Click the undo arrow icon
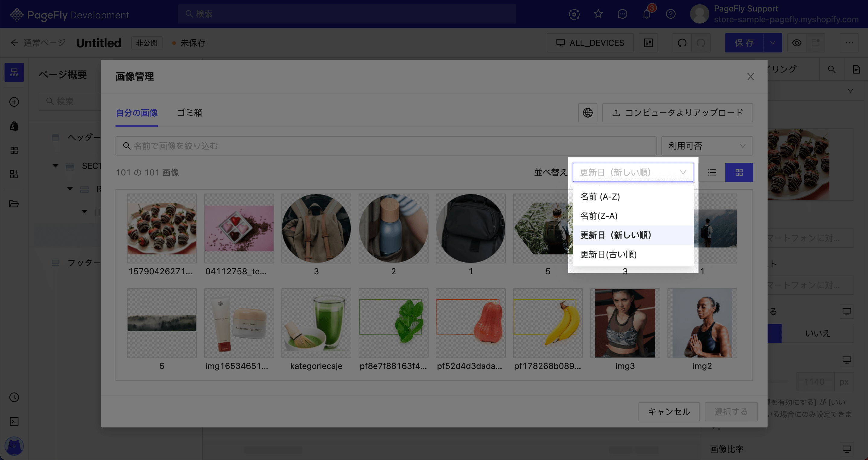Image resolution: width=868 pixels, height=460 pixels. (x=682, y=43)
